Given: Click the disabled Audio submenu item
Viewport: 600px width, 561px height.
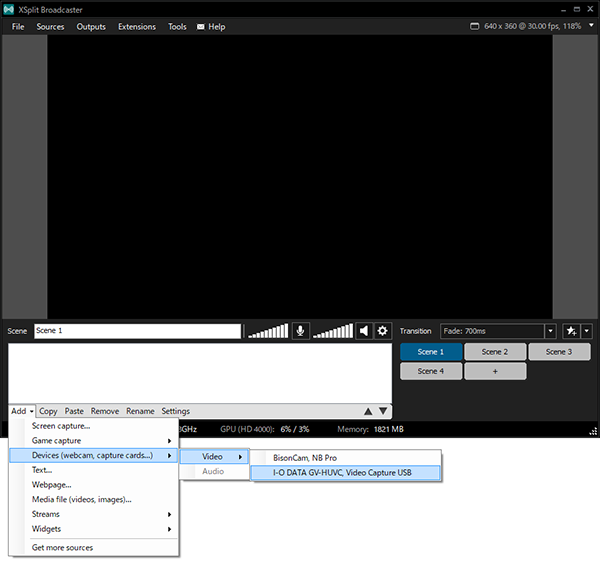Looking at the screenshot, I should pyautogui.click(x=214, y=471).
